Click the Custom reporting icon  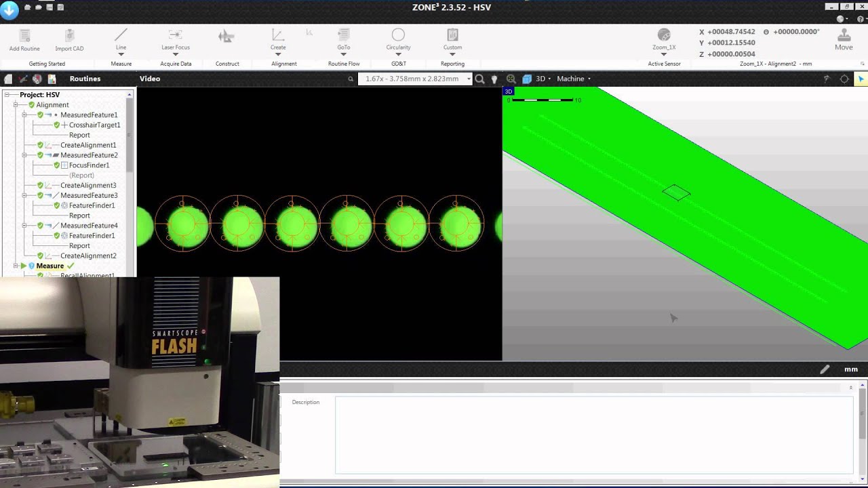click(x=452, y=35)
